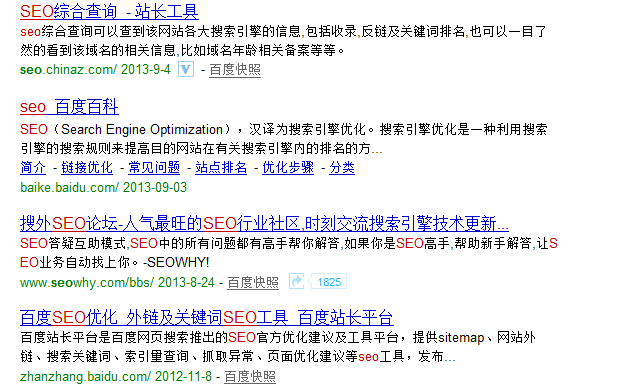Viewport: 625px width, 388px height.
Task: Click the V verification badge icon
Action: point(186,69)
